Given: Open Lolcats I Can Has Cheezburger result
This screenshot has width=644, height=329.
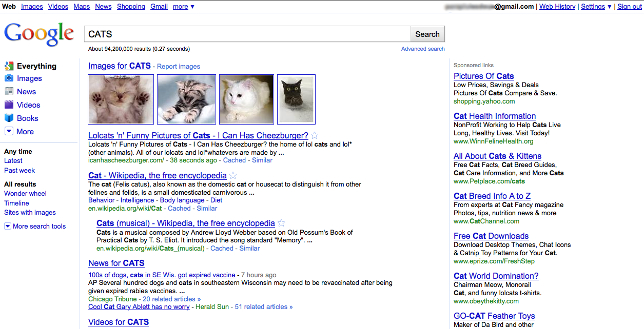Looking at the screenshot, I should pos(198,136).
